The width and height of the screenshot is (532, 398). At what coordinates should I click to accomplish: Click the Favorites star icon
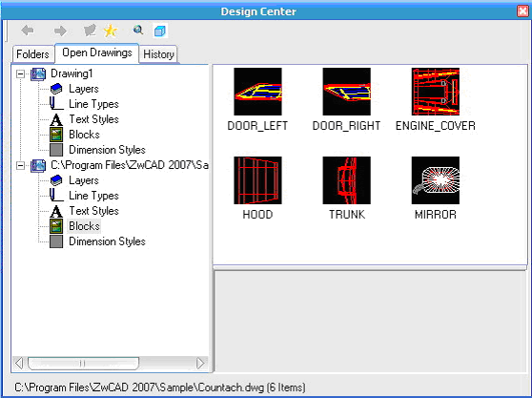click(111, 31)
